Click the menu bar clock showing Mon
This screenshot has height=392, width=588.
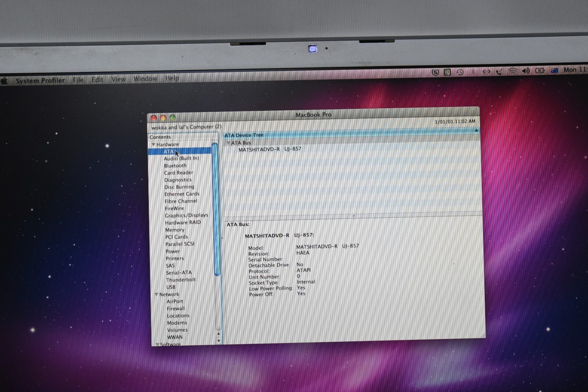pyautogui.click(x=575, y=70)
